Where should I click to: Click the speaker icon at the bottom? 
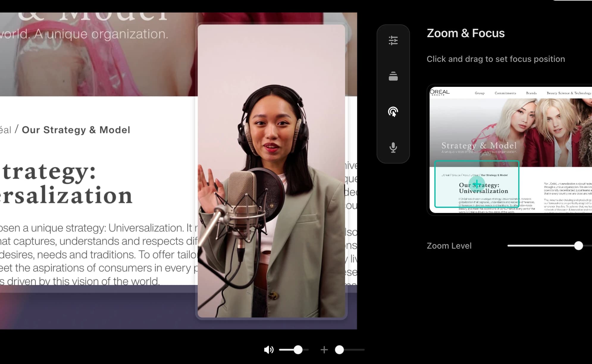pyautogui.click(x=269, y=350)
